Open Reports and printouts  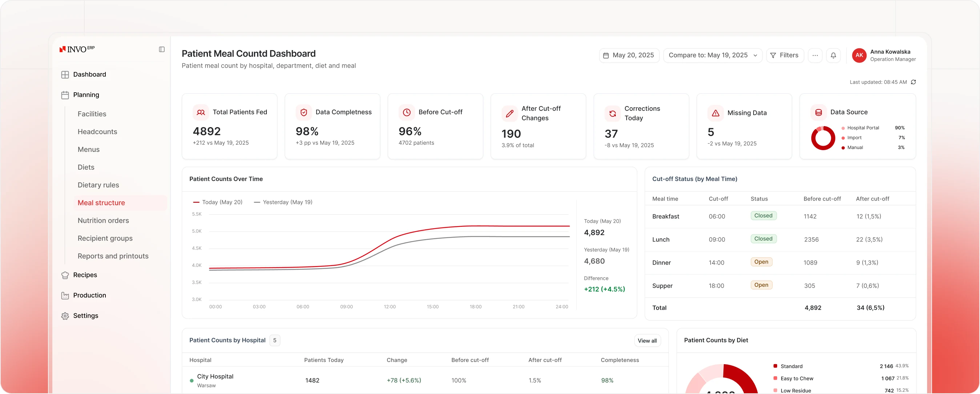click(113, 256)
